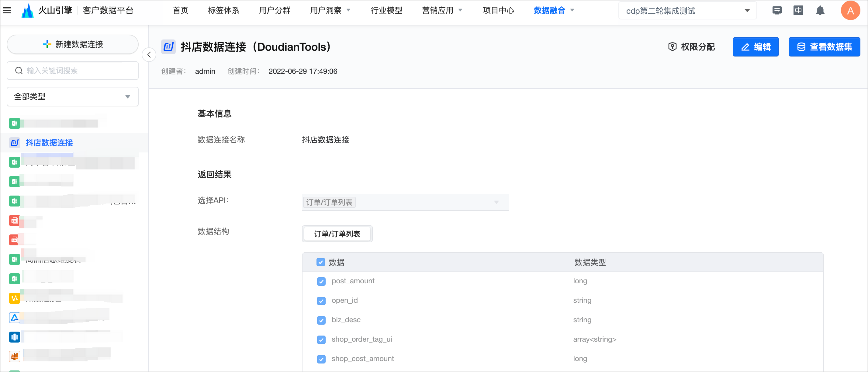Viewport: 868px width, 372px height.
Task: Open the message center icon
Action: click(777, 10)
